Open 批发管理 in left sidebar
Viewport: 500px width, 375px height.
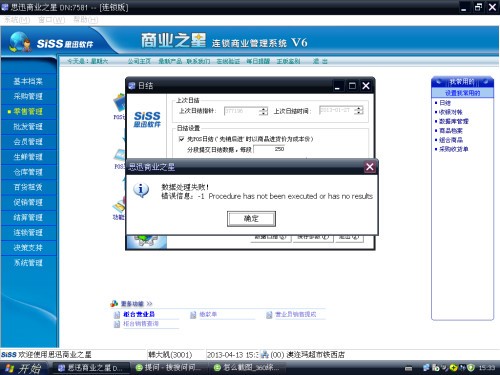click(28, 127)
